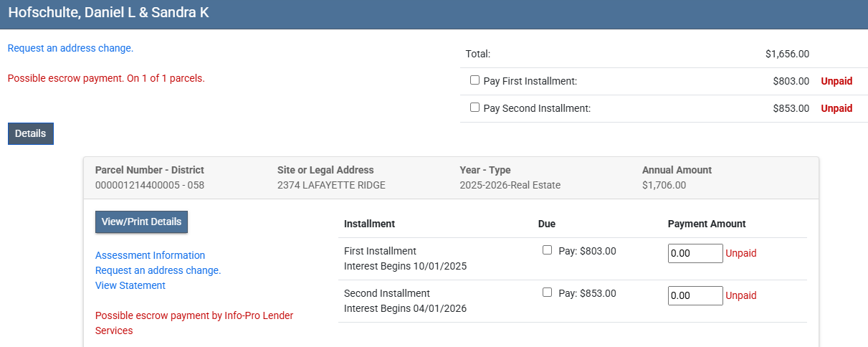Screen dimensions: 868x347
Task: Click the Annual Amount $1,706.00 value
Action: [664, 185]
